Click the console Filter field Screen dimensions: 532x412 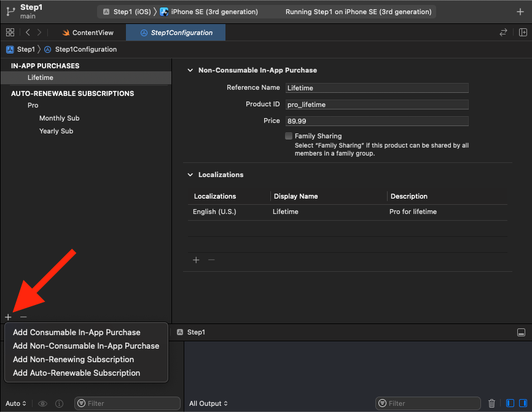pyautogui.click(x=428, y=403)
